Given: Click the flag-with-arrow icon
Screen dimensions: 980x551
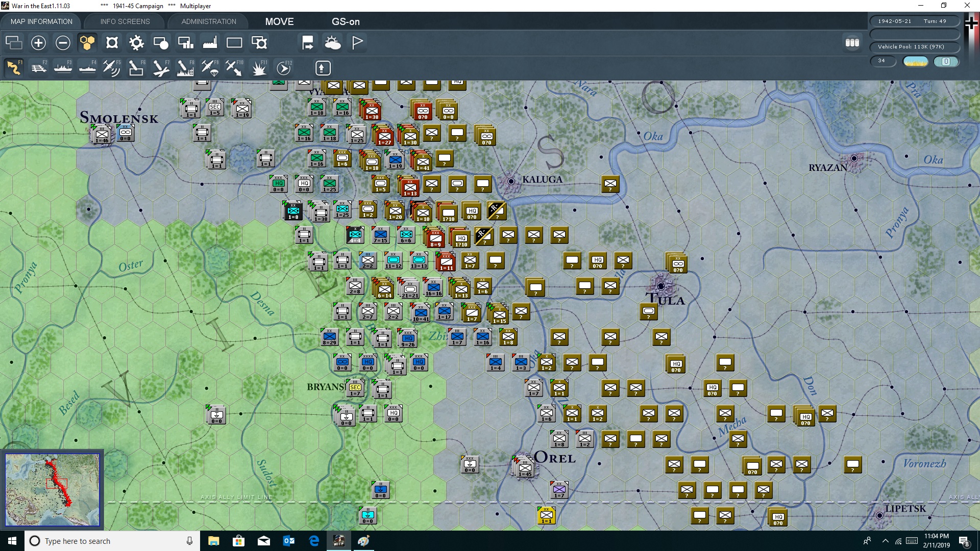Looking at the screenshot, I should coord(308,43).
